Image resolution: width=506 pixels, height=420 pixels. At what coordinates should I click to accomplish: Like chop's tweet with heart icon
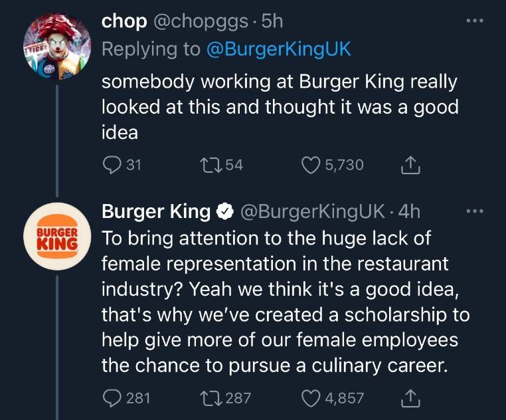[311, 165]
